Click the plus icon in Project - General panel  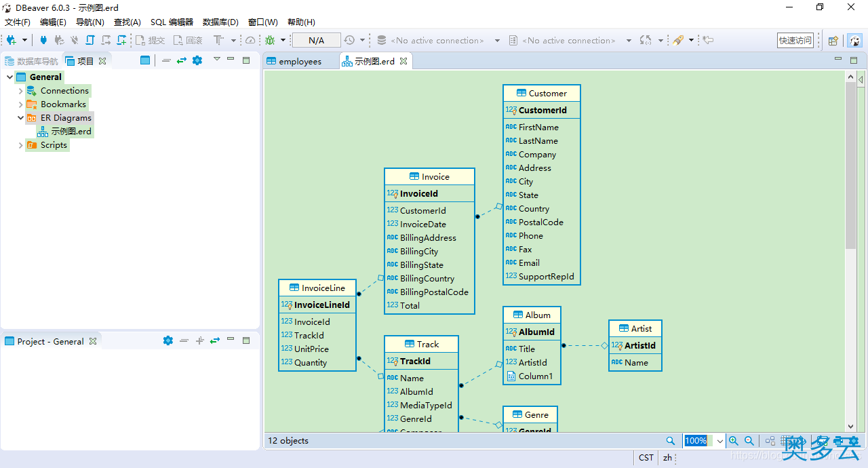(199, 340)
